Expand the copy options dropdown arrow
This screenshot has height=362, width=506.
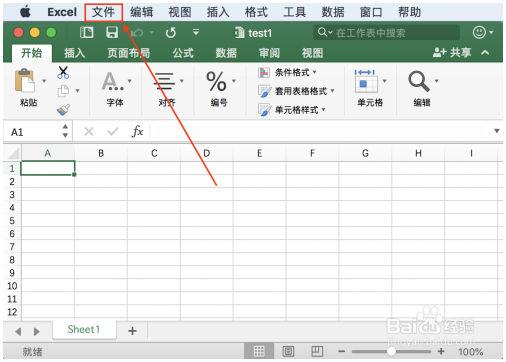77,91
